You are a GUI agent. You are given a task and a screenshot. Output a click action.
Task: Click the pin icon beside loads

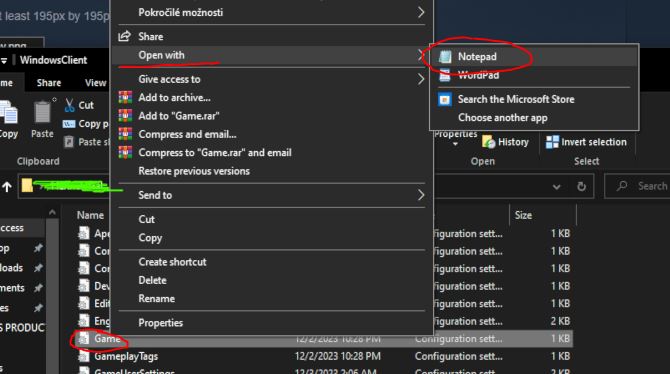(38, 268)
